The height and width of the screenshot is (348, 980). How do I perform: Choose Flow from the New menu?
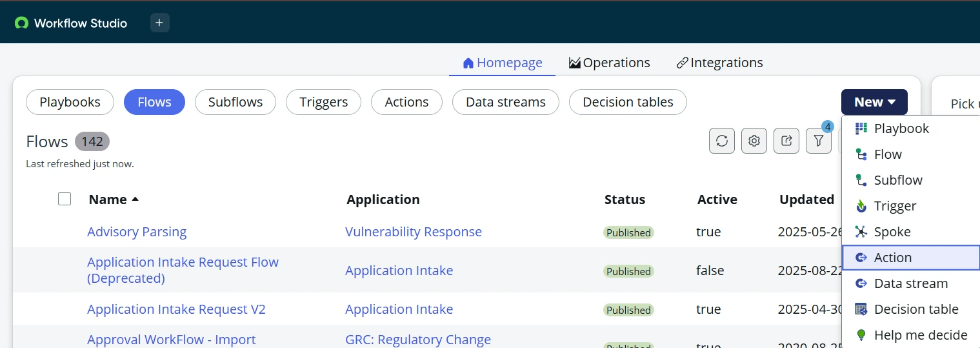pyautogui.click(x=911, y=154)
